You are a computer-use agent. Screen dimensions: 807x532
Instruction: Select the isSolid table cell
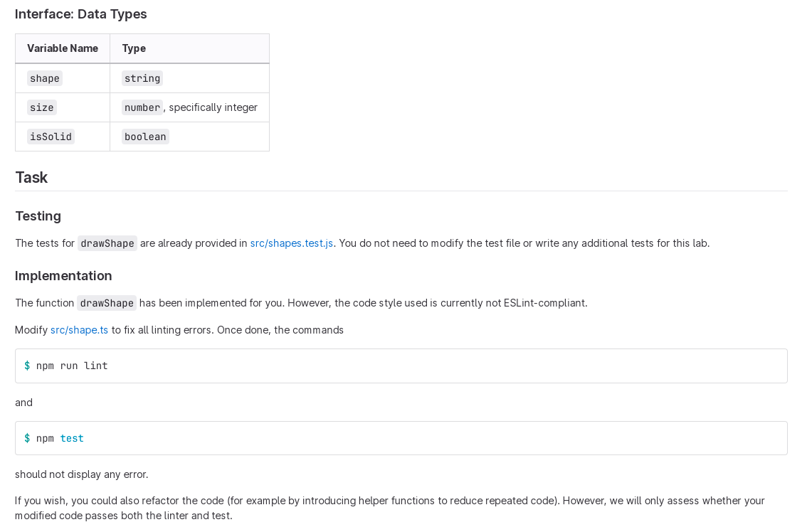63,137
